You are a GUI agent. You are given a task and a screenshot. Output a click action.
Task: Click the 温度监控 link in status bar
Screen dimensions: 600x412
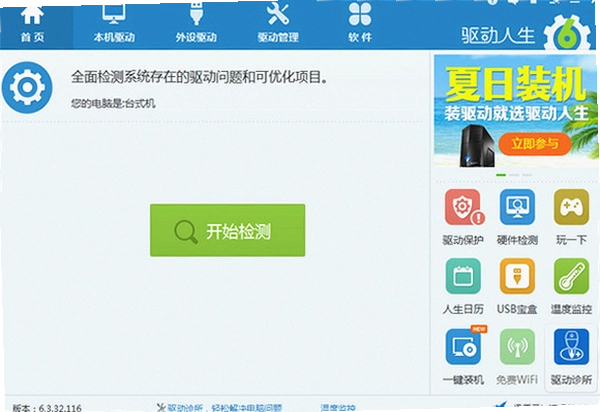[x=338, y=408]
